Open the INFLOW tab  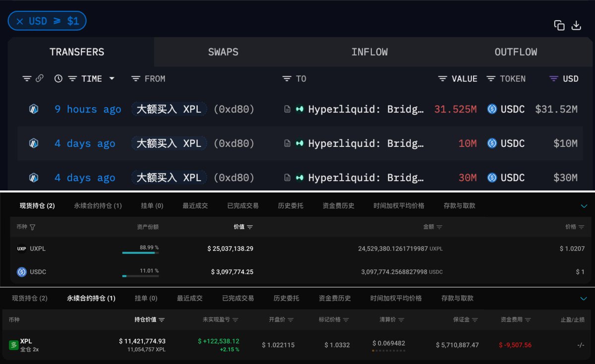coord(369,52)
